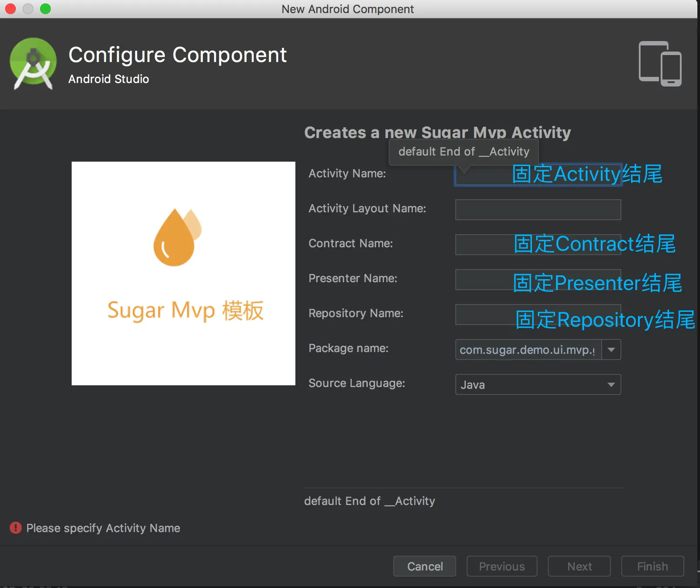700x588 pixels.
Task: Click the 'Repository Name:' label
Action: pos(356,313)
